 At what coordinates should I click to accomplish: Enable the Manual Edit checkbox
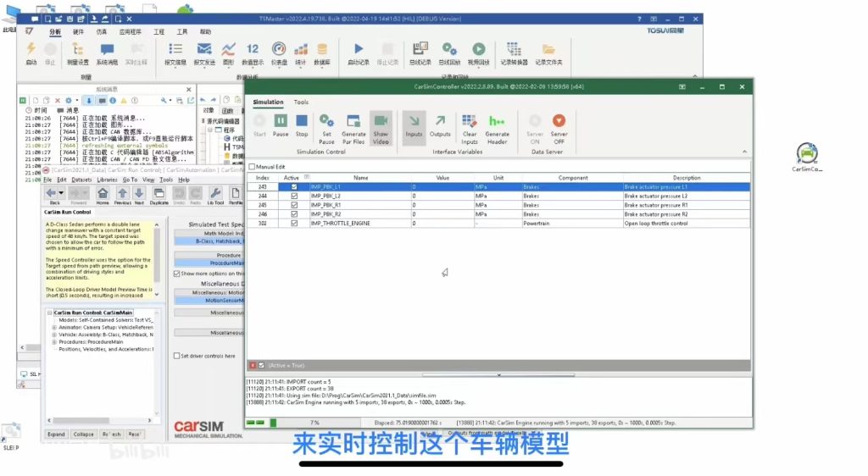click(x=253, y=166)
